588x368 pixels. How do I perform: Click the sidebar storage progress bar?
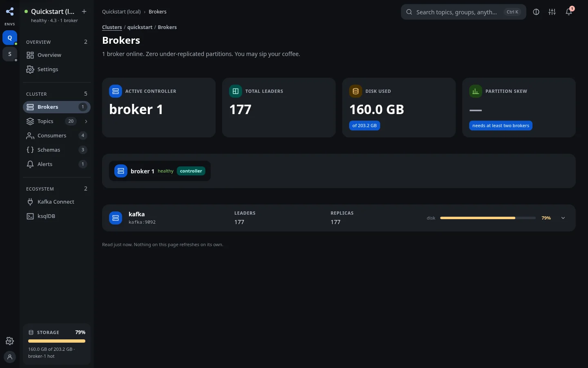(57, 341)
